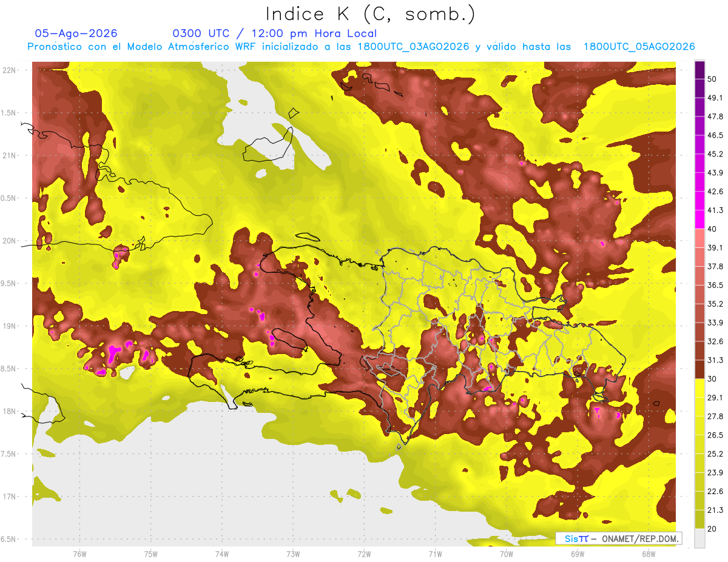Click the dark purple legend swatch above 50

point(700,70)
